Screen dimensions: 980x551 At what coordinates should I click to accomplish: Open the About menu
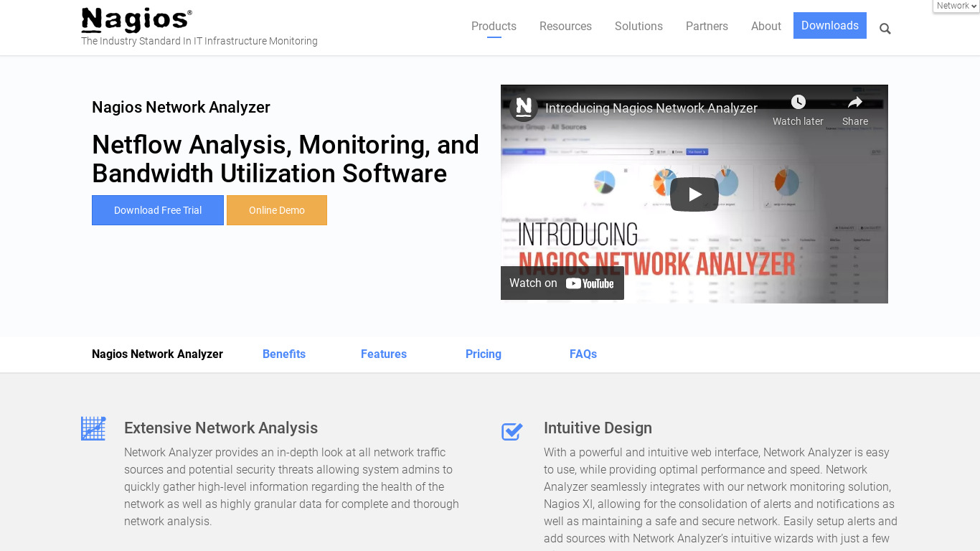click(x=765, y=27)
